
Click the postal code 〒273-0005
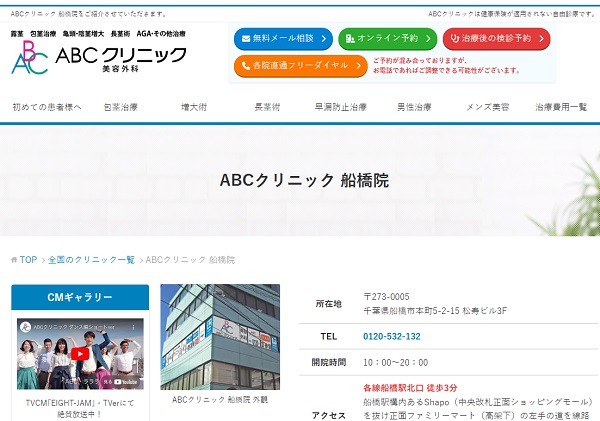pyautogui.click(x=386, y=297)
